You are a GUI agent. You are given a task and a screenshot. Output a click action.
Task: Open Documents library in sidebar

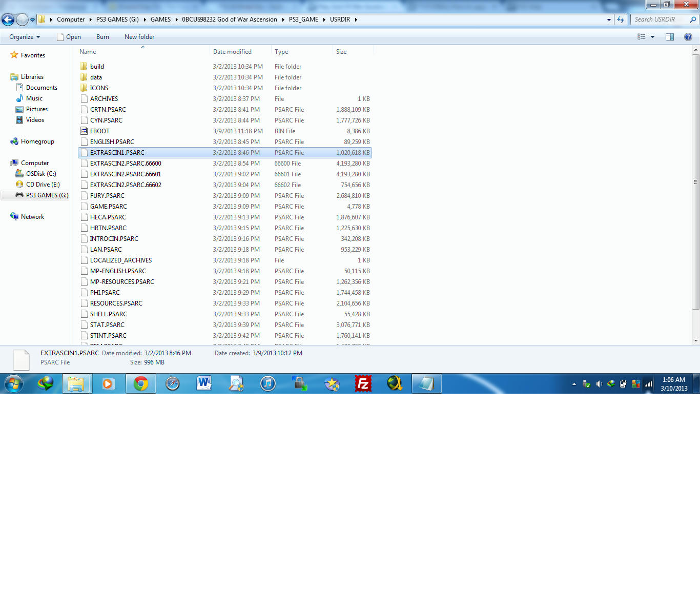coord(42,88)
